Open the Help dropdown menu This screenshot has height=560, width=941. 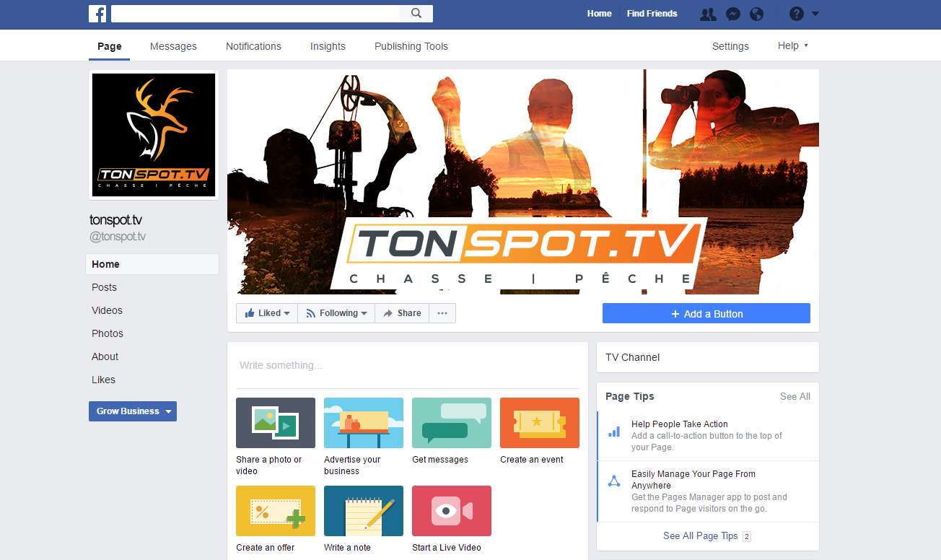point(793,45)
